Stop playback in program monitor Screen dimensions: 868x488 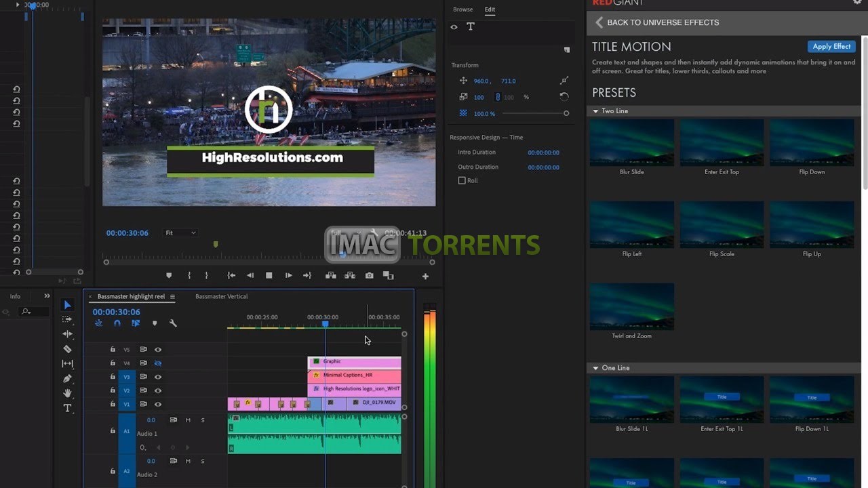coord(269,275)
